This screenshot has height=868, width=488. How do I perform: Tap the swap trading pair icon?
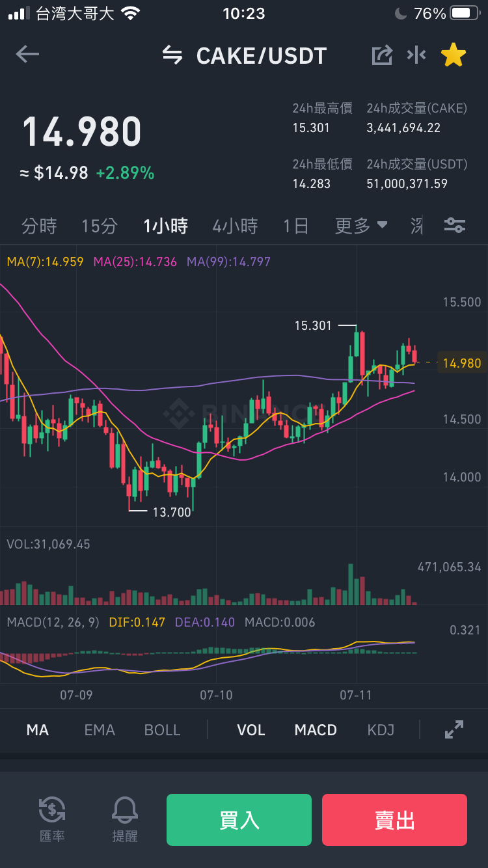coord(172,55)
